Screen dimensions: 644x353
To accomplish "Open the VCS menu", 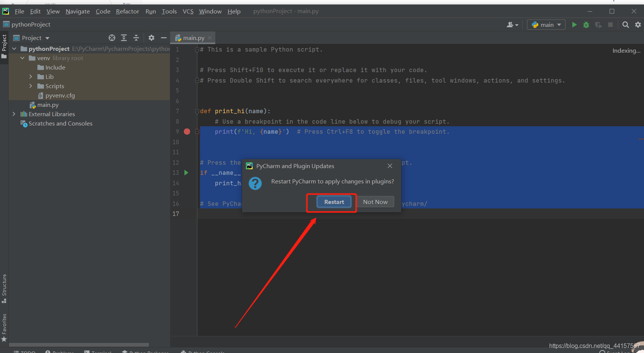I will click(188, 11).
